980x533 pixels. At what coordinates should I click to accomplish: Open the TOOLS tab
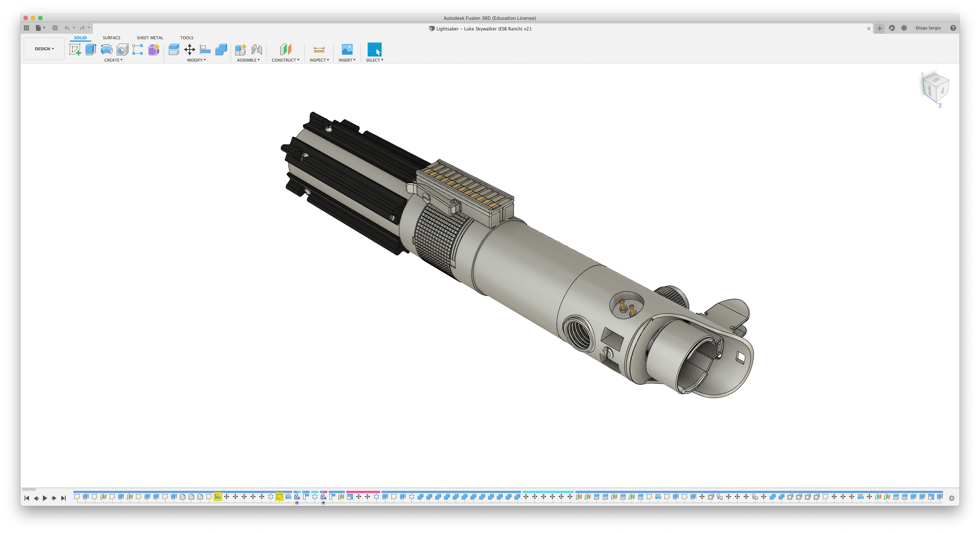coord(187,38)
